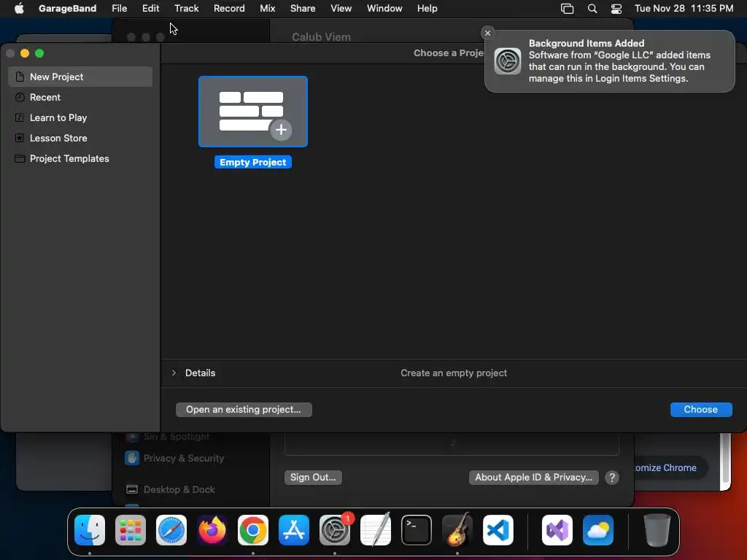Open Visual Studio from the Dock
747x560 pixels.
(x=557, y=530)
